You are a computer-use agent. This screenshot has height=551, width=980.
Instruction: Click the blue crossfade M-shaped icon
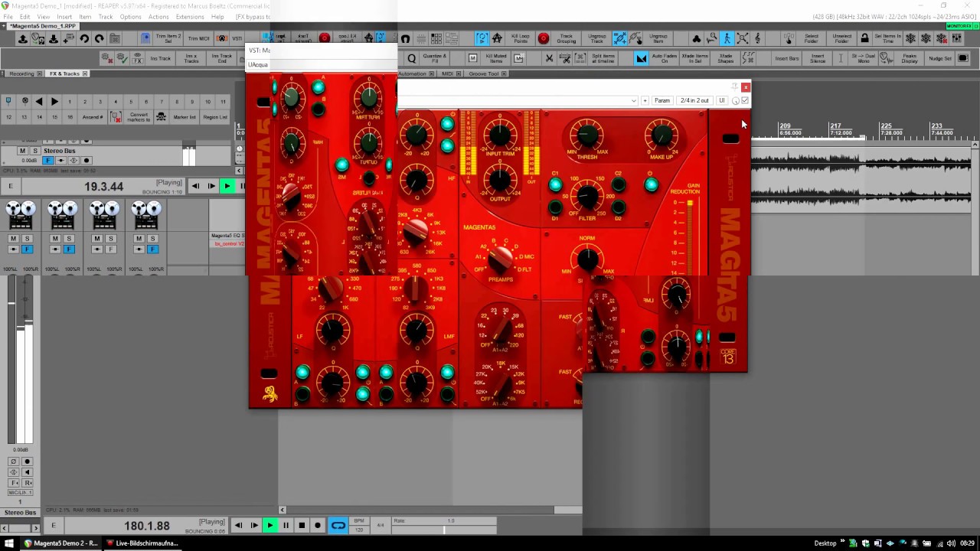point(642,58)
